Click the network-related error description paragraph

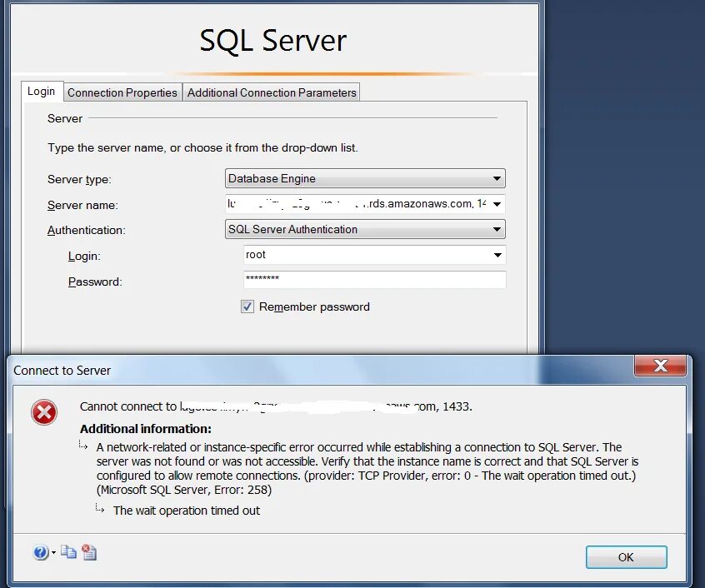point(367,469)
